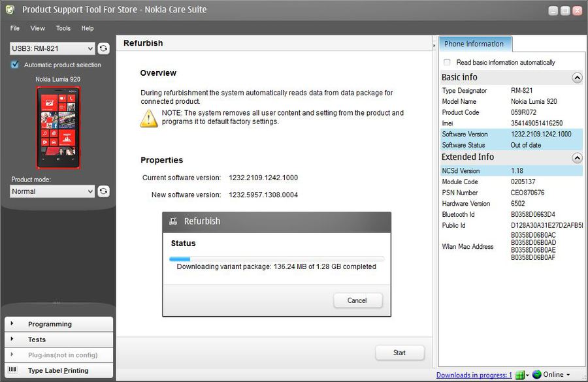Select the Software Status Out of date row
Image resolution: width=588 pixels, height=382 pixels.
(x=512, y=145)
